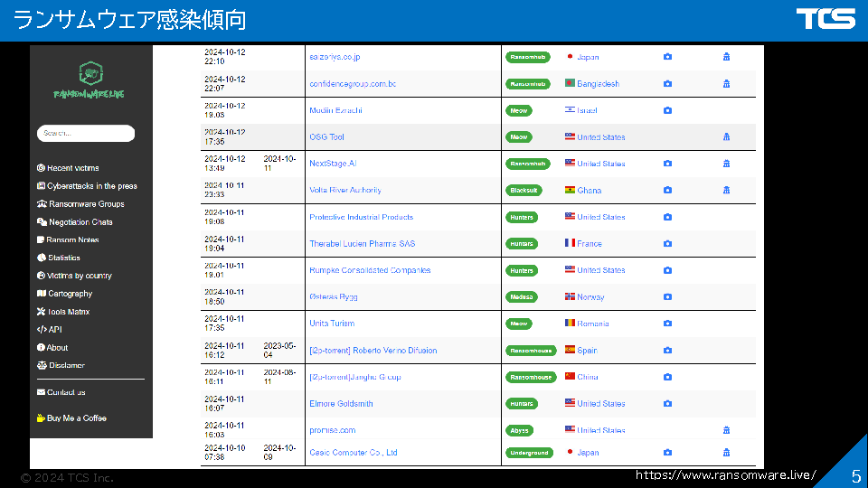
Task: Open the Tools Matrix sidebar entry
Action: point(68,312)
